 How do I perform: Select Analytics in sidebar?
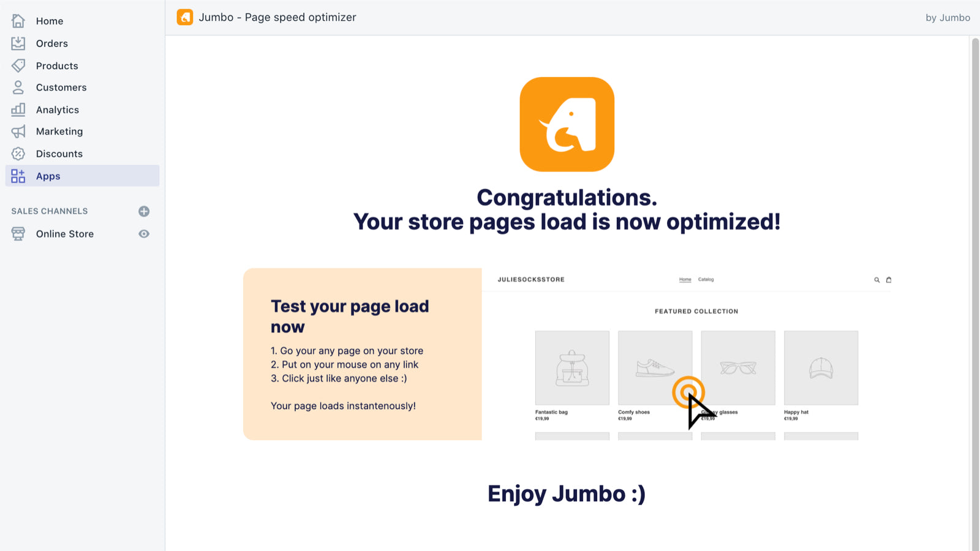[x=58, y=110]
